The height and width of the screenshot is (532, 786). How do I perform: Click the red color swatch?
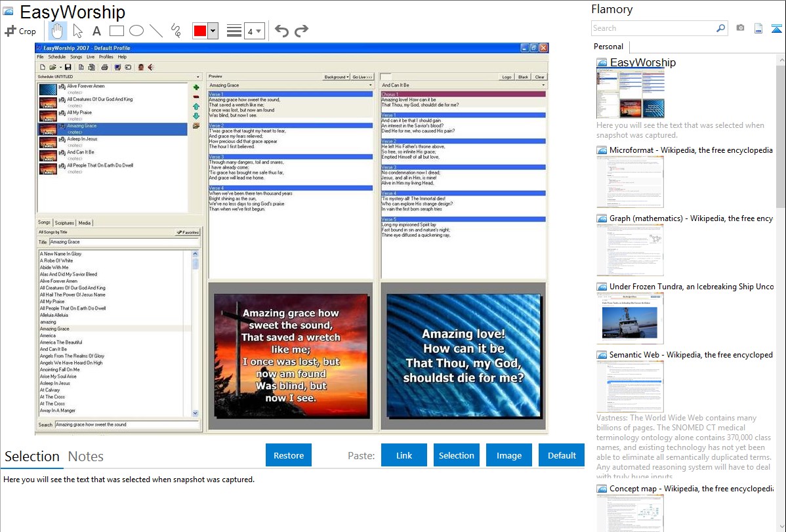click(199, 31)
